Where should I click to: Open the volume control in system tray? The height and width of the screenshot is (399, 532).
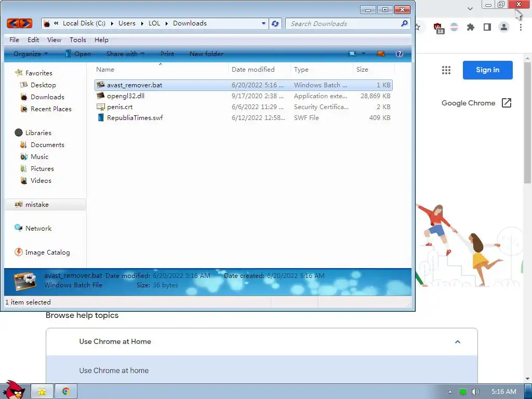click(x=475, y=392)
